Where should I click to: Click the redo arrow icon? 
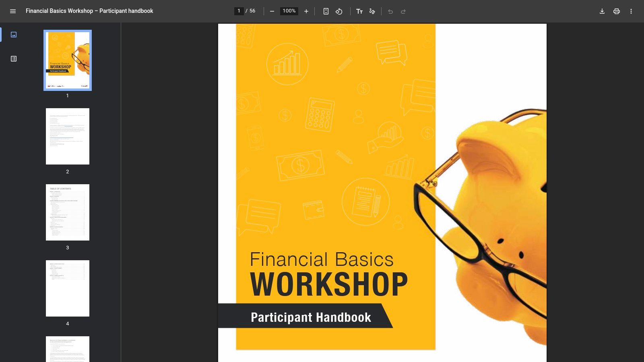point(403,11)
